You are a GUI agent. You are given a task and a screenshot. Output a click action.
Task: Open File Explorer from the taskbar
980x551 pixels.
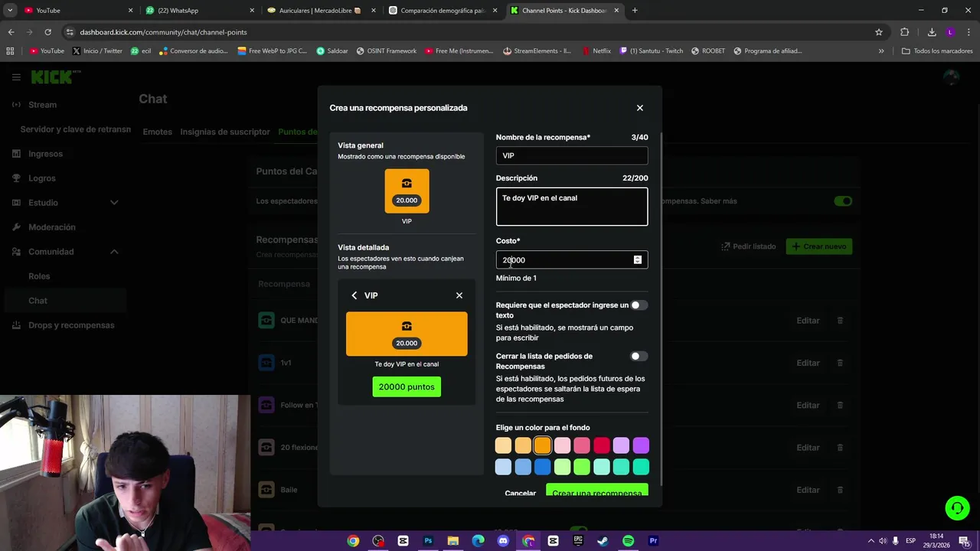point(453,541)
